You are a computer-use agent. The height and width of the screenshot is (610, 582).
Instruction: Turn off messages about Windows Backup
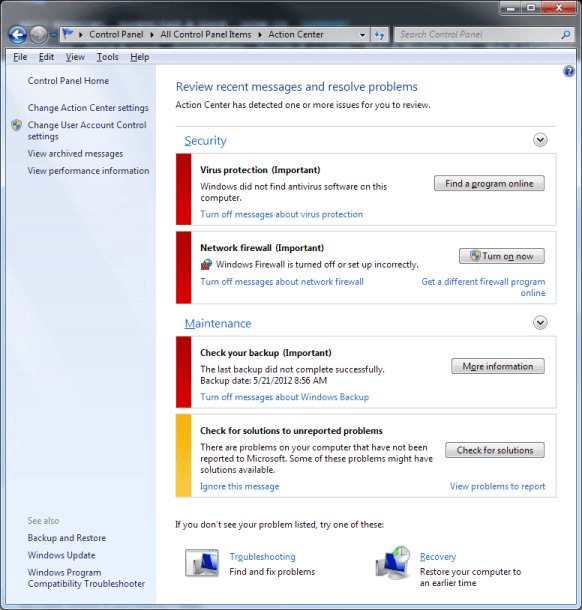tap(284, 397)
